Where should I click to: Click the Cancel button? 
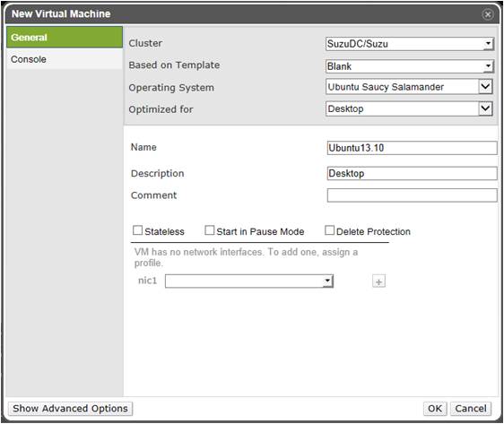[x=471, y=409]
